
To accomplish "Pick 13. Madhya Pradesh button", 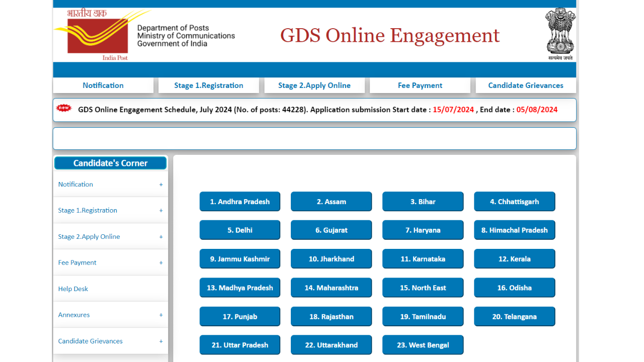I will (240, 288).
